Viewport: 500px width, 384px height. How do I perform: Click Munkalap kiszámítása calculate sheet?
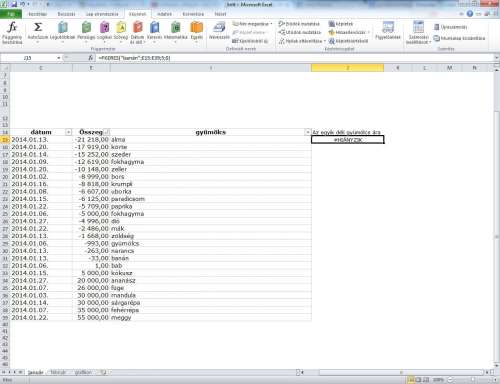coord(459,38)
